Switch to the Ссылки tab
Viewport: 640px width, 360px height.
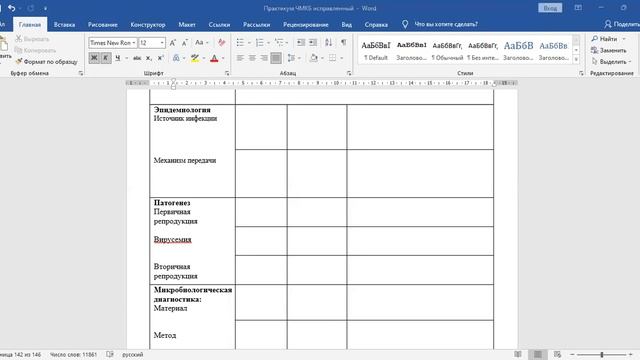tap(219, 24)
